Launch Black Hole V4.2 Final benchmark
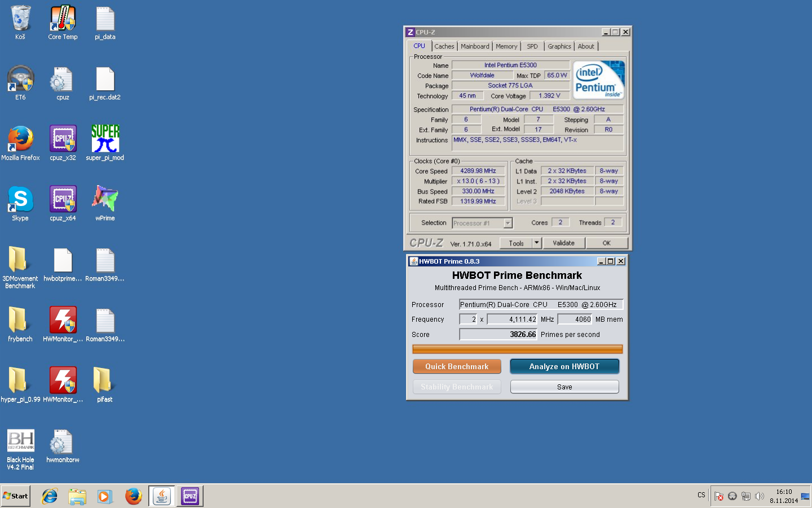Image resolution: width=812 pixels, height=508 pixels. [20, 449]
